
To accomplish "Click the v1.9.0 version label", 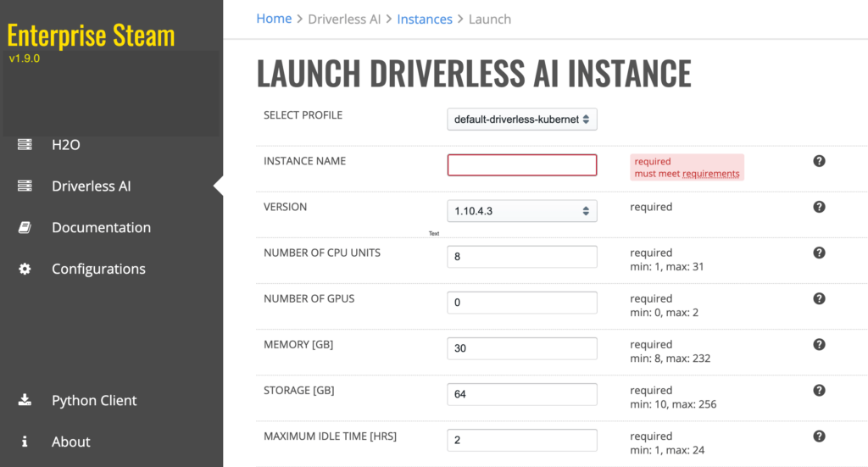I will (25, 58).
